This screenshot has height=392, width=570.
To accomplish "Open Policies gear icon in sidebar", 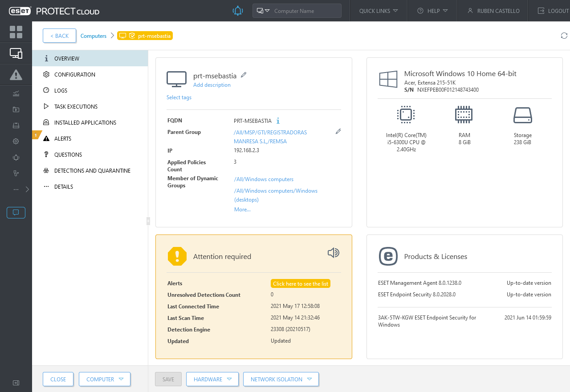I will click(16, 141).
